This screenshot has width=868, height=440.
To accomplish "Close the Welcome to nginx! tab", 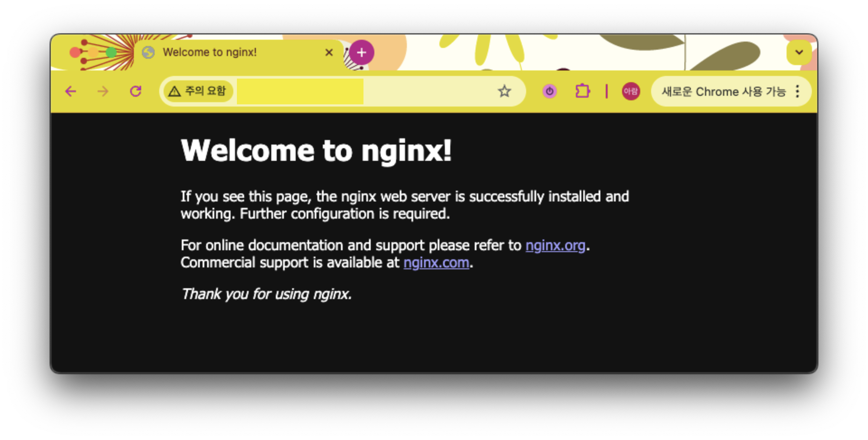I will pos(329,52).
